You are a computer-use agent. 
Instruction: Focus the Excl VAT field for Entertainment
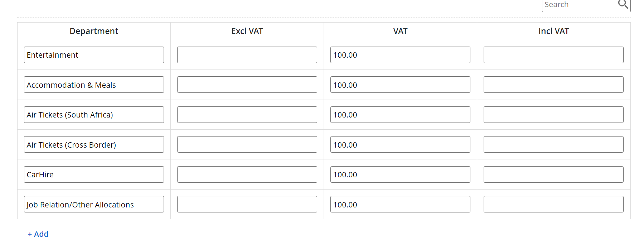click(x=247, y=55)
